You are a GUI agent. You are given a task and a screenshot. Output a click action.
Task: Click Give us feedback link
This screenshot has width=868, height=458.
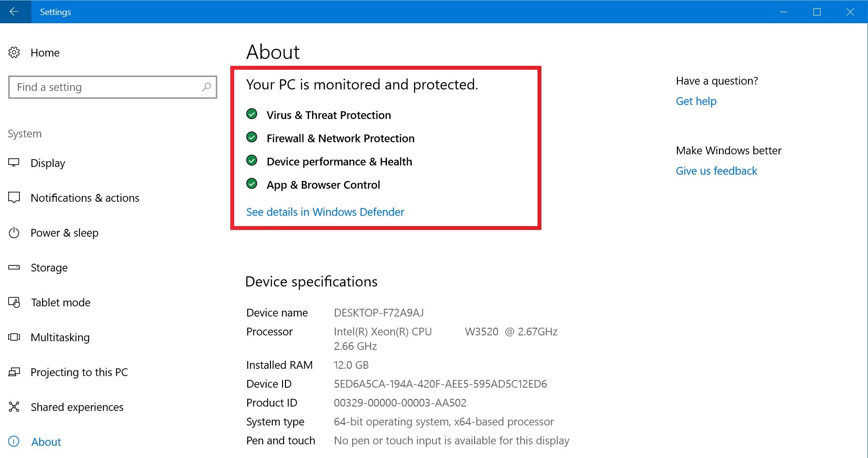716,171
